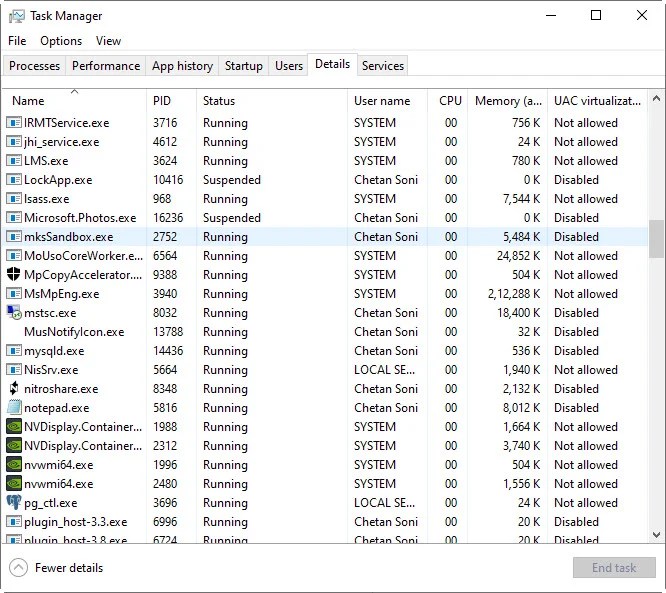Click the plugin_host-3.3.exe process icon
Image resolution: width=666 pixels, height=593 pixels.
click(x=14, y=522)
